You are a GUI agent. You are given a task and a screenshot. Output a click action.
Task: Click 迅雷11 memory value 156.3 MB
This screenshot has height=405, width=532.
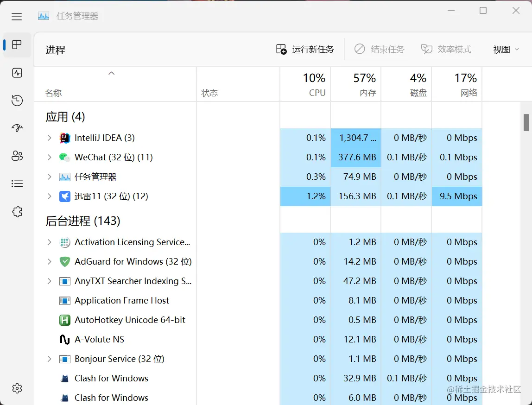[355, 196]
